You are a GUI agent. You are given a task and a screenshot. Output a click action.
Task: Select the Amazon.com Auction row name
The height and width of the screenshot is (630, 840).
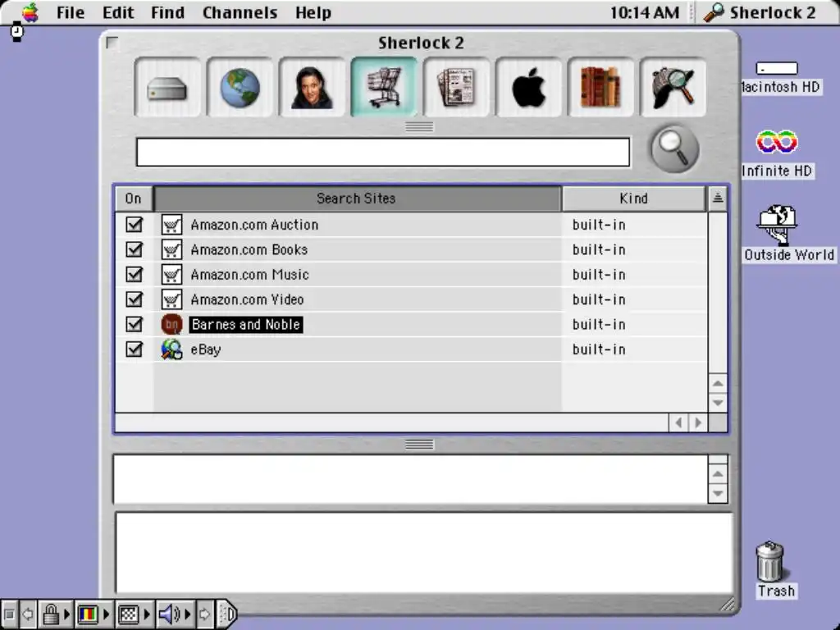pos(254,225)
